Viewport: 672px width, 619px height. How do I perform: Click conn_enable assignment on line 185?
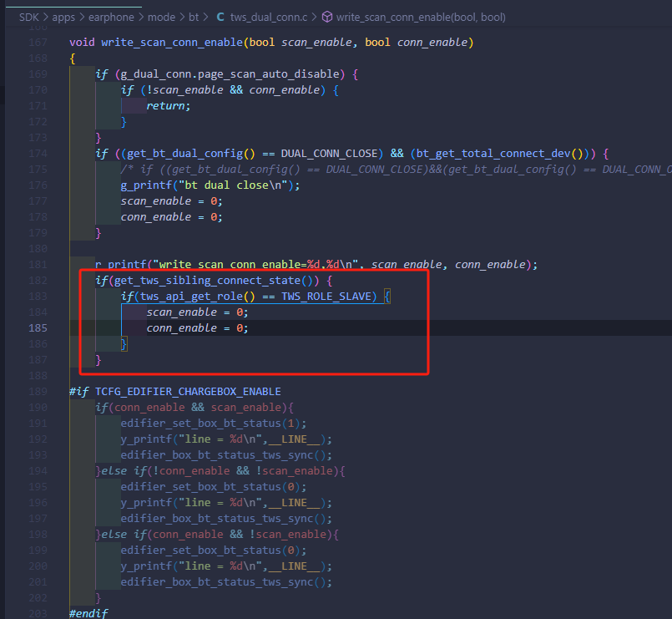[x=197, y=328]
